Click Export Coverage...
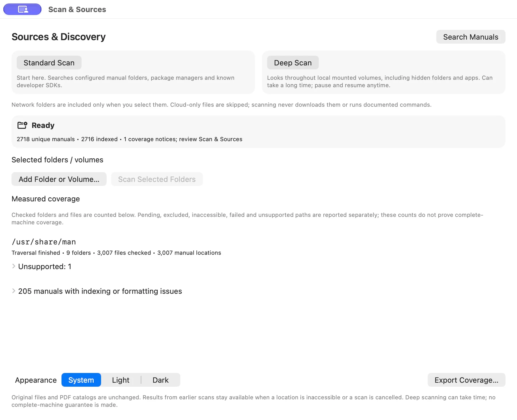This screenshot has height=420, width=517. pyautogui.click(x=466, y=380)
